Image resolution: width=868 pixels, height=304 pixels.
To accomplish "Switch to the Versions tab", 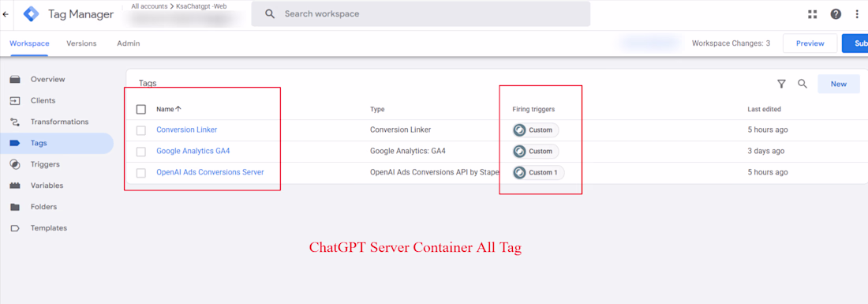I will (81, 43).
